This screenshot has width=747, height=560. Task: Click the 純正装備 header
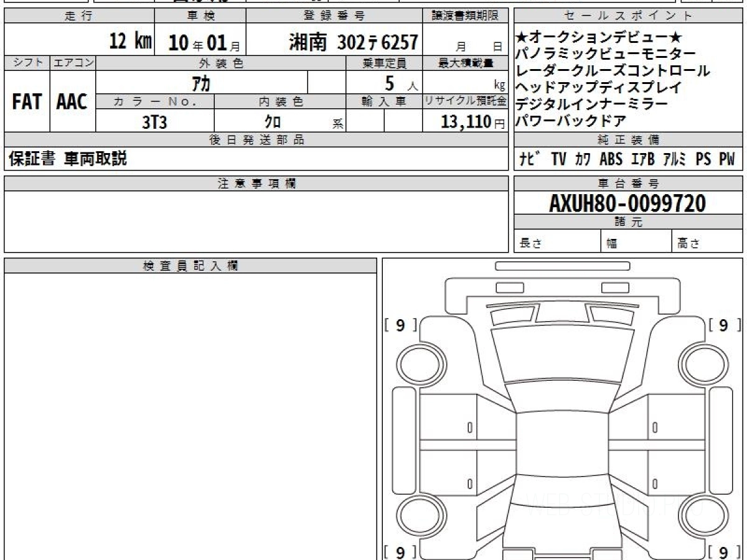coord(628,140)
